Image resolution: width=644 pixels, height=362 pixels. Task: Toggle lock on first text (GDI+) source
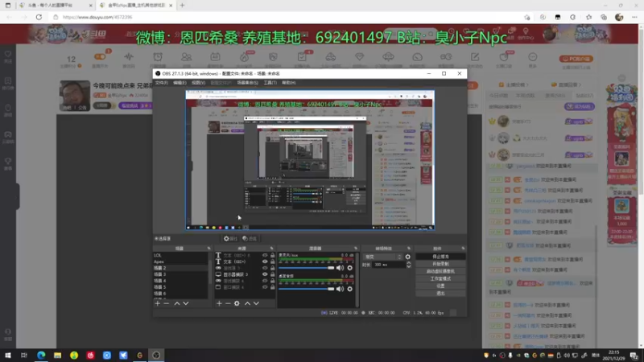click(273, 255)
